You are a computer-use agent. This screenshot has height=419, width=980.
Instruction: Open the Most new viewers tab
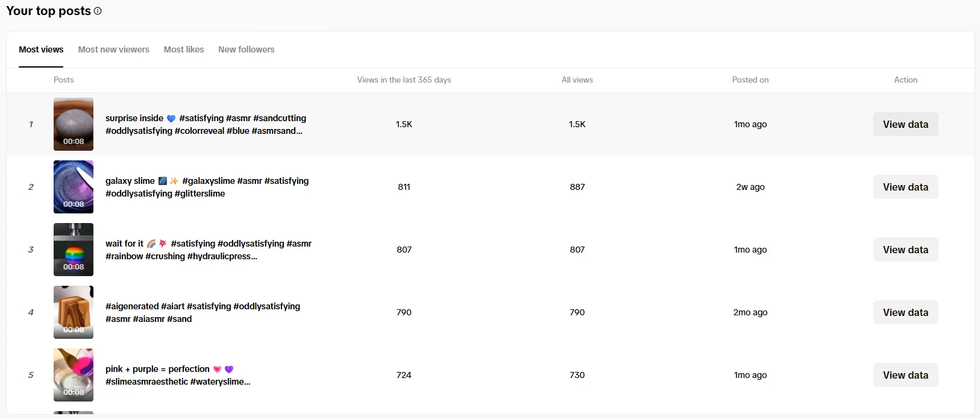tap(113, 49)
